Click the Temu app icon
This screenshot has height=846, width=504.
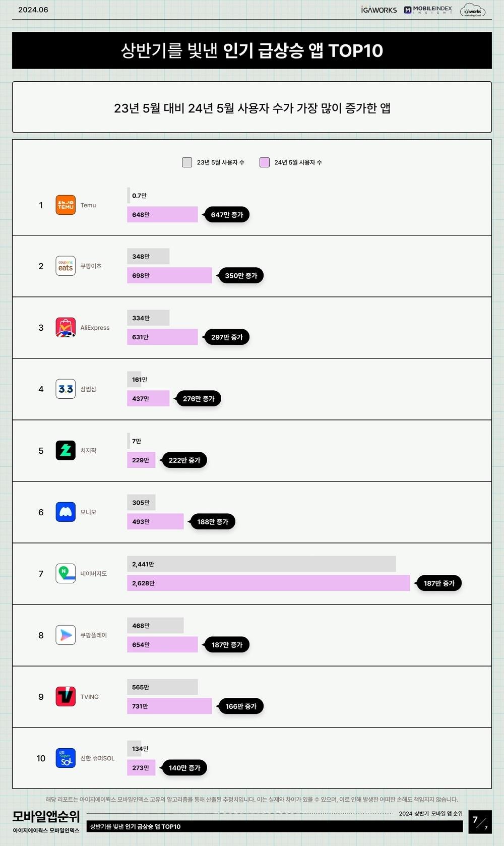(66, 205)
